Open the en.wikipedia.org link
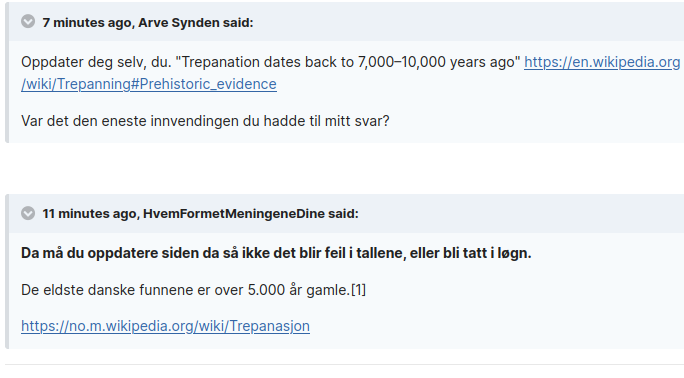The height and width of the screenshot is (378, 684). (x=602, y=62)
